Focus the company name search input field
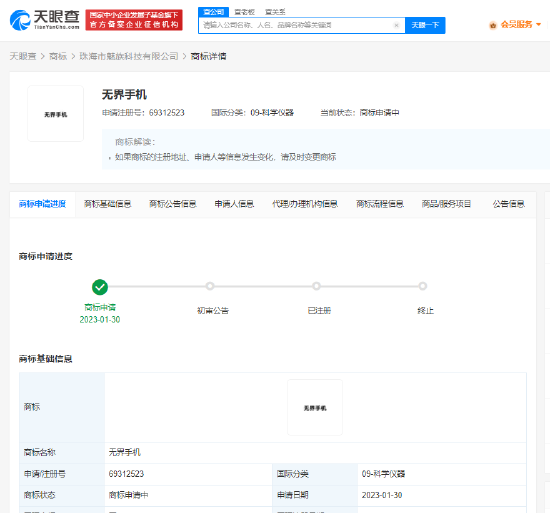The image size is (550, 513). 296,25
